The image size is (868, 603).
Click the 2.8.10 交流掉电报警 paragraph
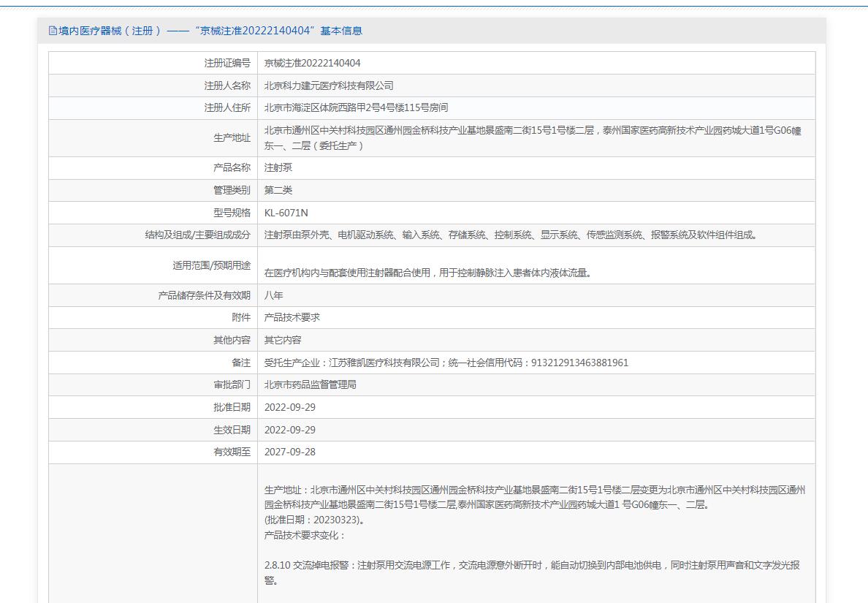(x=532, y=572)
